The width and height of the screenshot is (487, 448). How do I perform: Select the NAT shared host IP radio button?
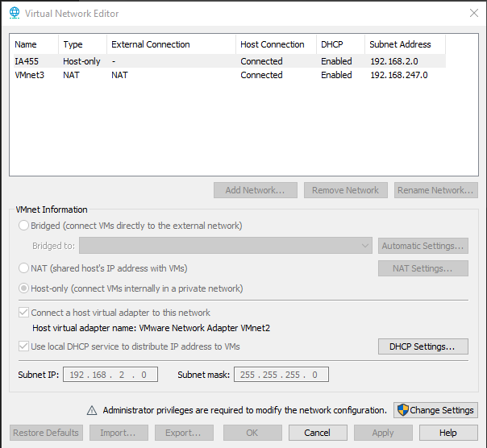[x=23, y=268]
